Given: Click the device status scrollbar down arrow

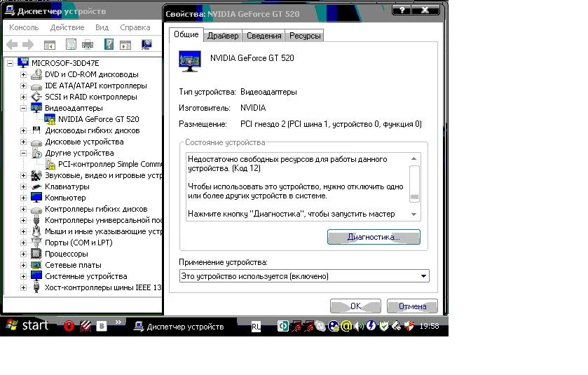Looking at the screenshot, I should (414, 214).
